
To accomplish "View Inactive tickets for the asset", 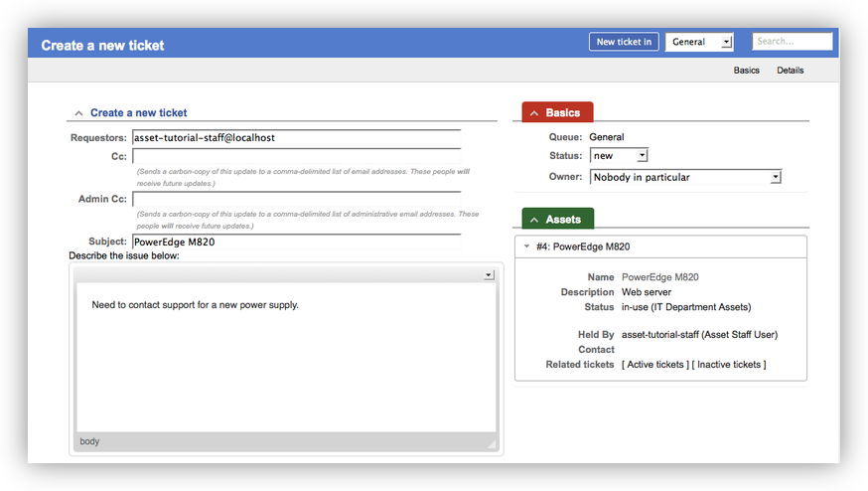I will click(x=729, y=365).
